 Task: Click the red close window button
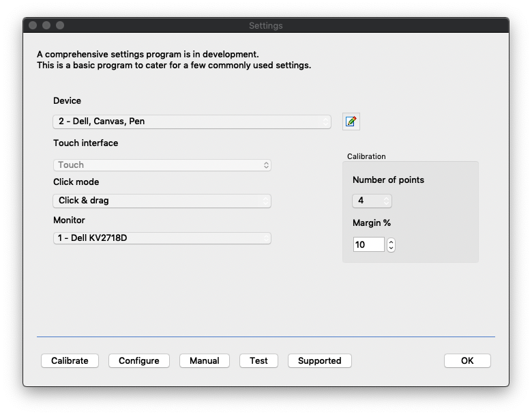pos(33,25)
